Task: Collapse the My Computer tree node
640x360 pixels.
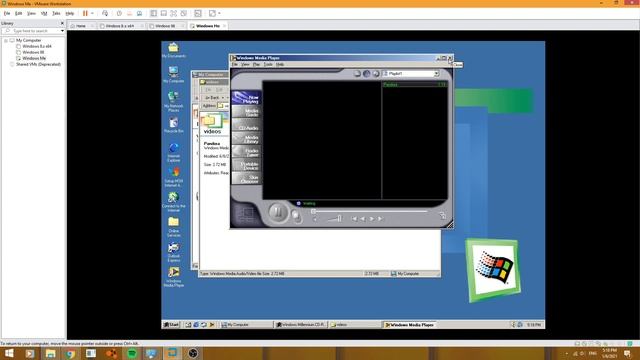Action: pos(5,40)
